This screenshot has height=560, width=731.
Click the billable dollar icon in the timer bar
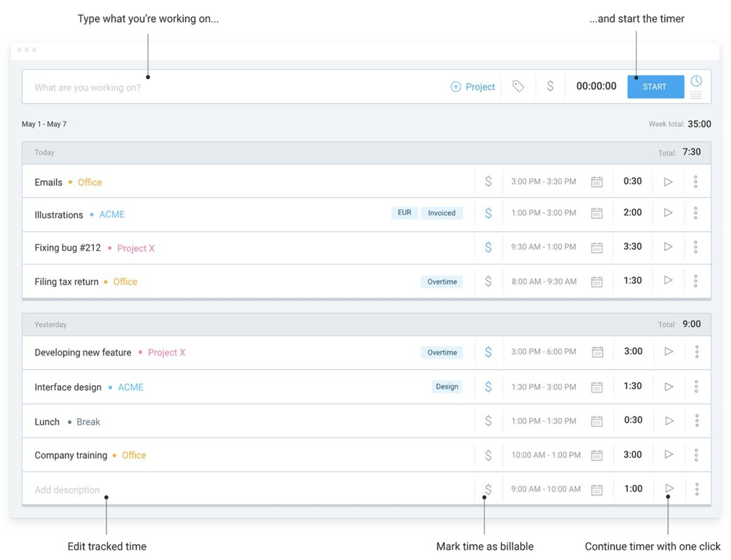550,86
